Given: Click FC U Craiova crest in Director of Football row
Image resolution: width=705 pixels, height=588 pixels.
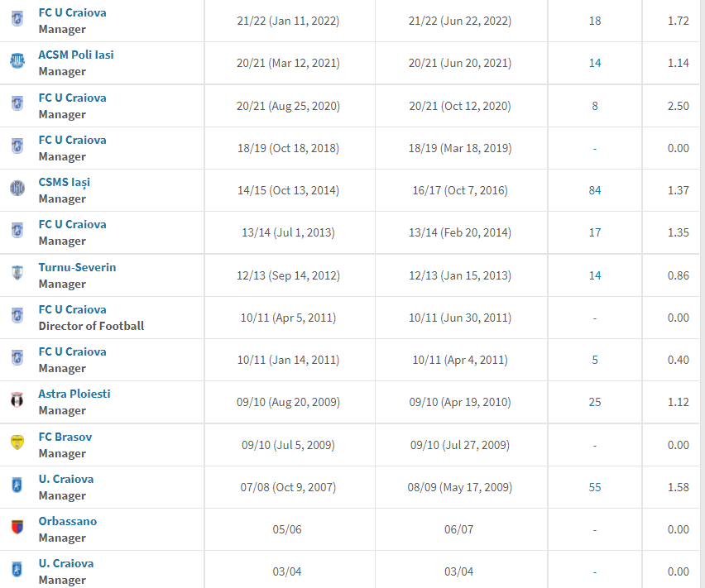Looking at the screenshot, I should (x=17, y=315).
